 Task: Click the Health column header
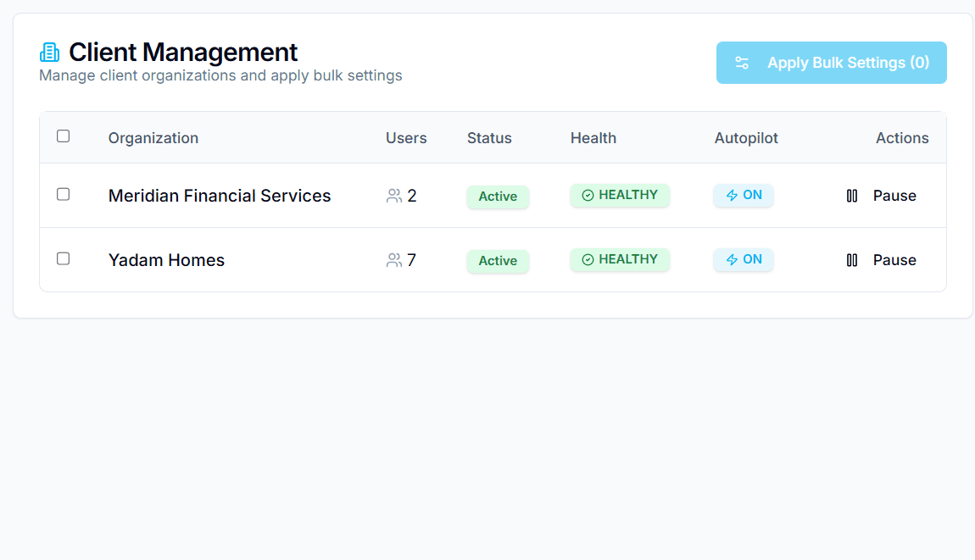593,137
